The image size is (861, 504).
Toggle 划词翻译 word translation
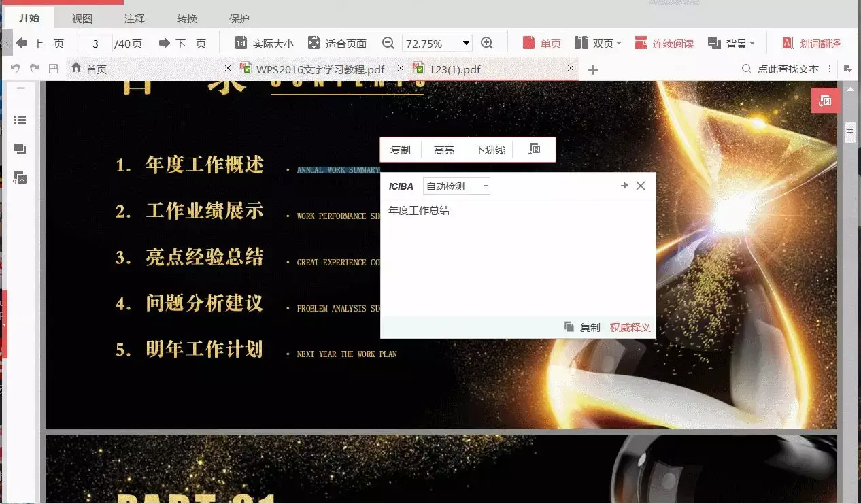(811, 44)
